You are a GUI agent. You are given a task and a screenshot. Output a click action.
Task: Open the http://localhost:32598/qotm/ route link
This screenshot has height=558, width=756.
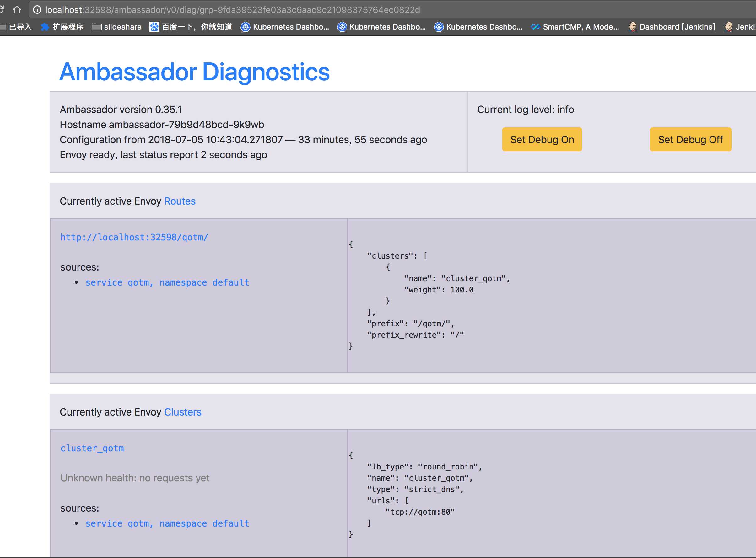134,238
